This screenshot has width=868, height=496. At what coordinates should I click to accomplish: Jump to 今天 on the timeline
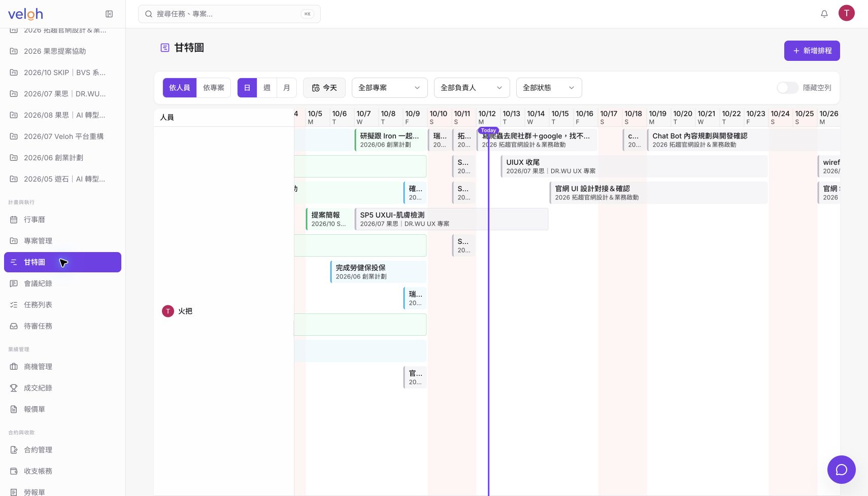(324, 88)
